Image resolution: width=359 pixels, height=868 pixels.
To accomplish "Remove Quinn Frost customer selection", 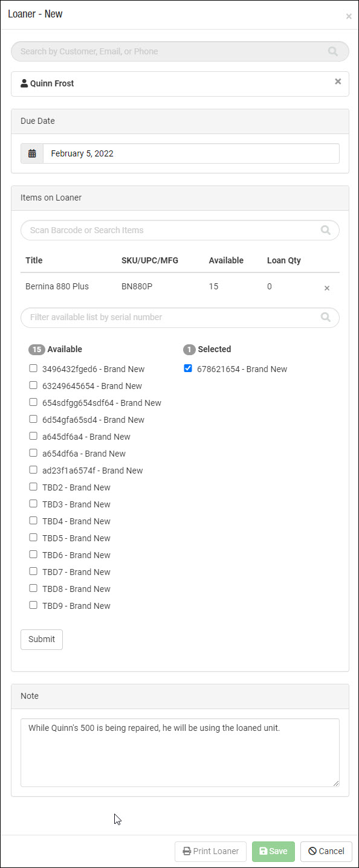I will [x=338, y=82].
